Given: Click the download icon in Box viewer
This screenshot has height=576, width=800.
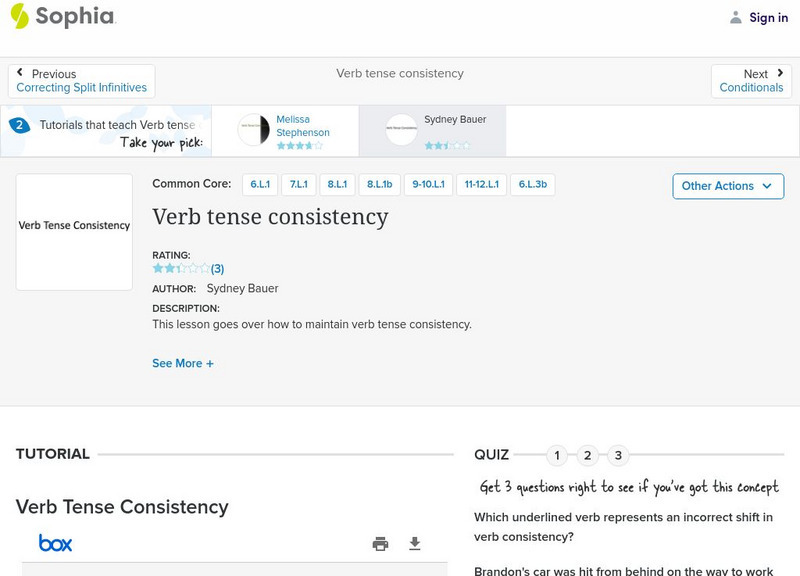Looking at the screenshot, I should coord(415,544).
